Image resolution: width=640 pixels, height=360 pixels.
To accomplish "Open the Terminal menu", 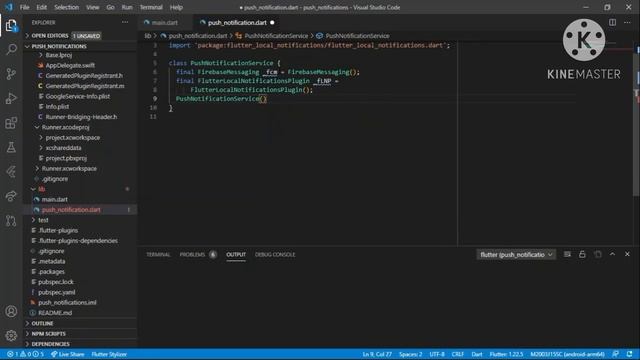I will click(x=151, y=7).
